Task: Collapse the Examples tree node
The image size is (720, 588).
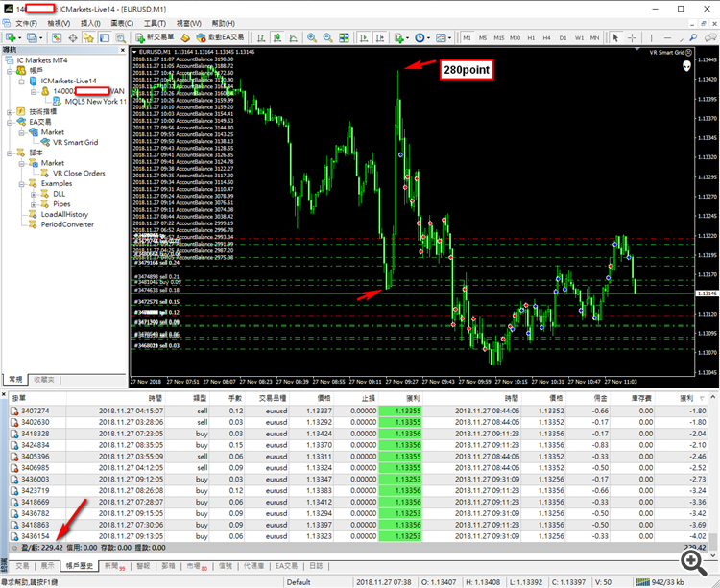Action: click(21, 184)
